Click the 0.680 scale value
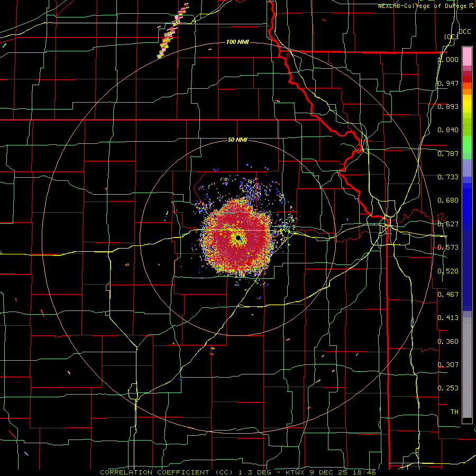The height and width of the screenshot is (476, 476). pyautogui.click(x=448, y=200)
